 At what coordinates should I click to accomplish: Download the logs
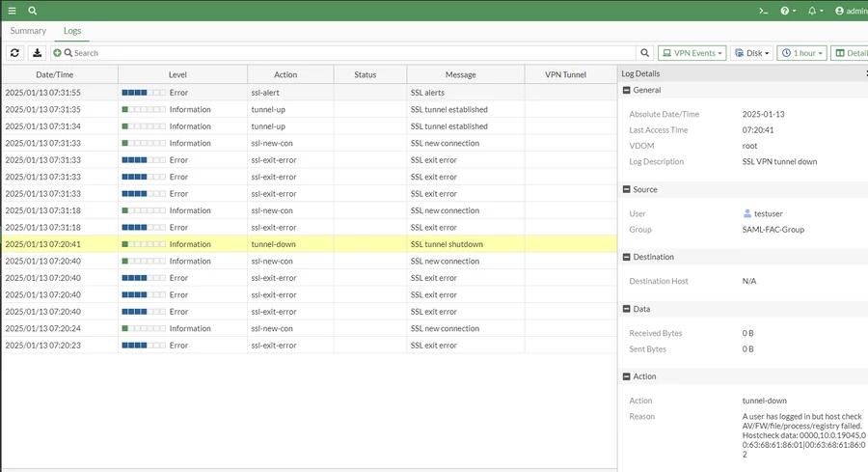37,53
